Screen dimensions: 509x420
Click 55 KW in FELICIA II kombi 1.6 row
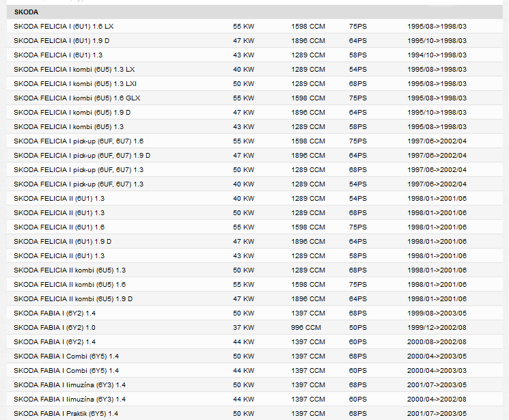click(x=243, y=285)
